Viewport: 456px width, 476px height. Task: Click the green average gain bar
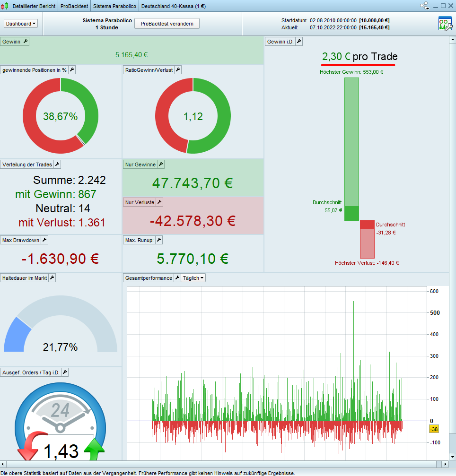(351, 213)
